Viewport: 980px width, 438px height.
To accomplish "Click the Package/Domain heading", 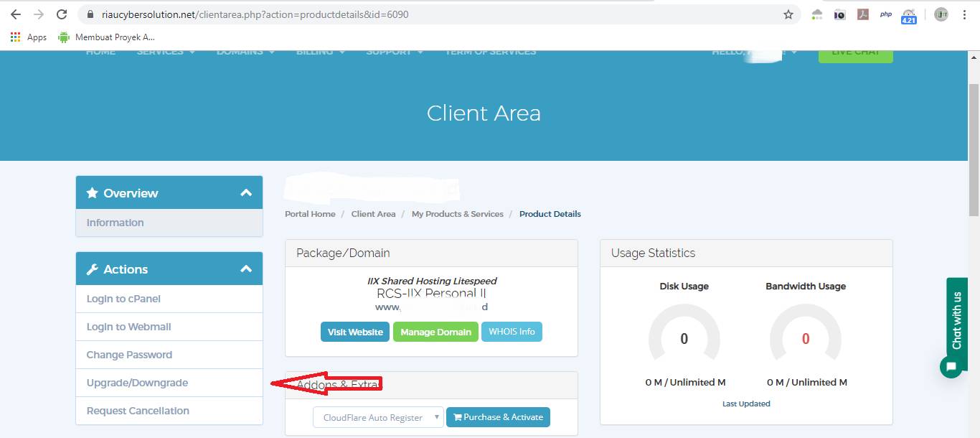I will coord(343,253).
